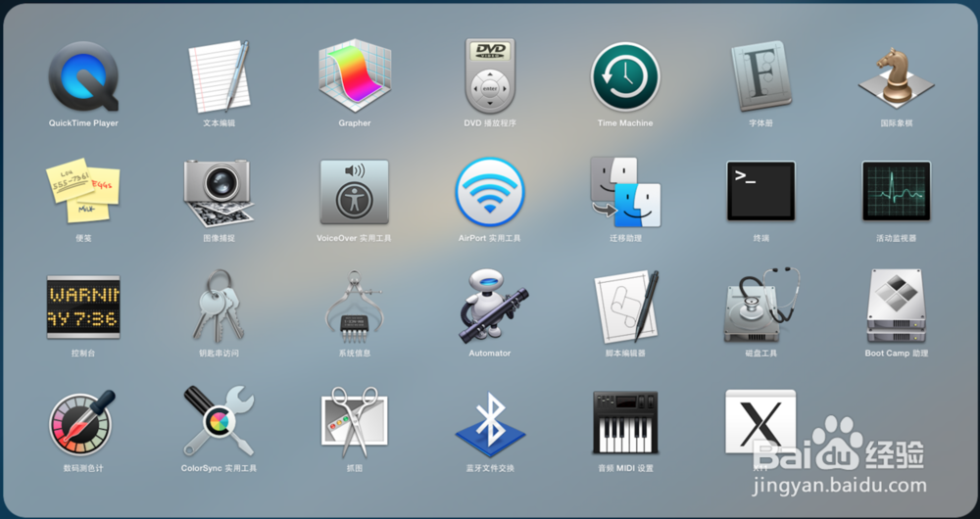The height and width of the screenshot is (519, 980).
Task: Launch 国际象棋 chess app icon
Action: pos(897,76)
